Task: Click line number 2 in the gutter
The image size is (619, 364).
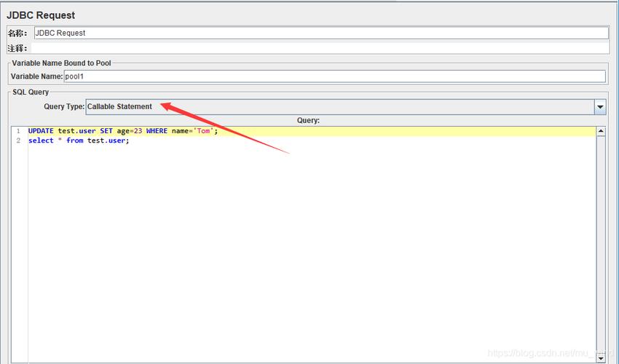Action: (18, 141)
